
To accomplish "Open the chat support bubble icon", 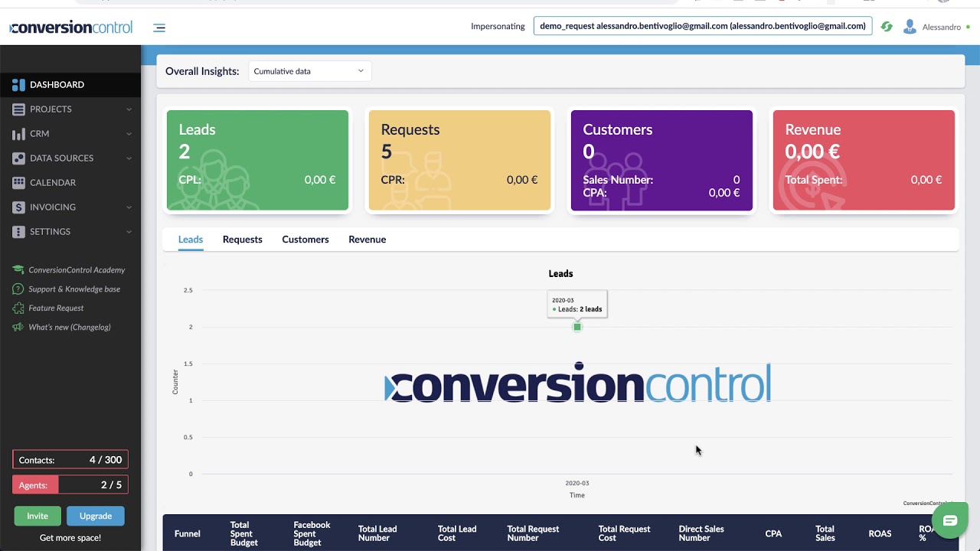I will point(950,520).
